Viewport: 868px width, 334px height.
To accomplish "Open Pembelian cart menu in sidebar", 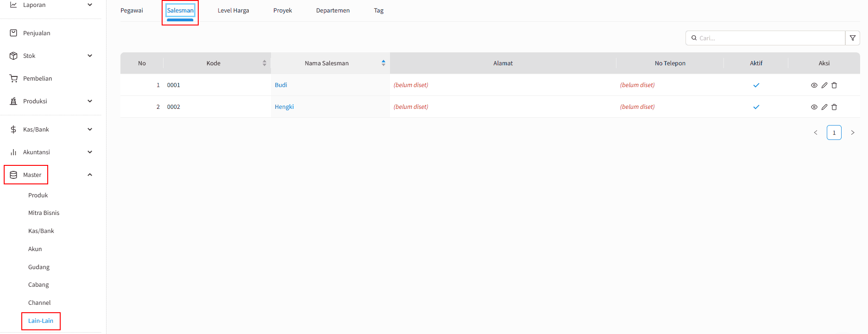I will coord(37,79).
